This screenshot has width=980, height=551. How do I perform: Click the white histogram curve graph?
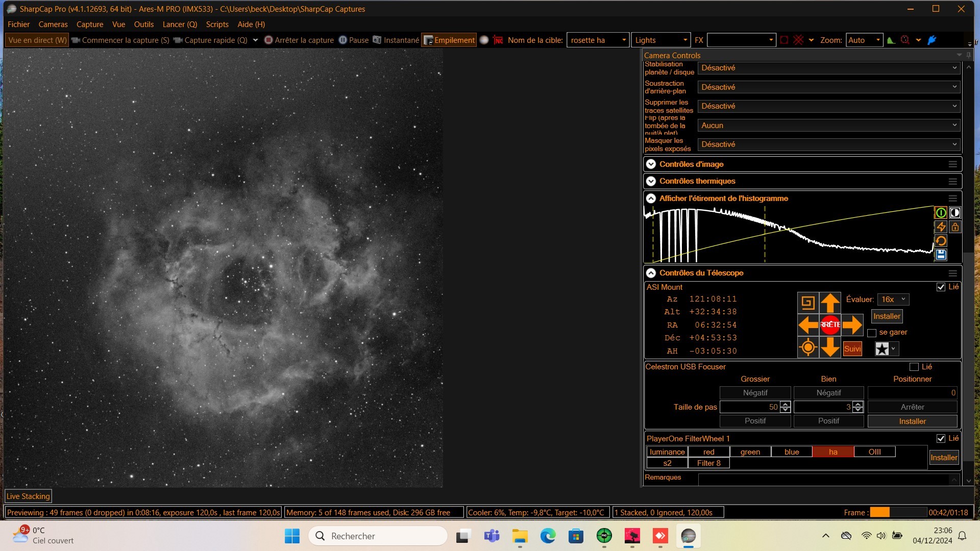pyautogui.click(x=789, y=234)
